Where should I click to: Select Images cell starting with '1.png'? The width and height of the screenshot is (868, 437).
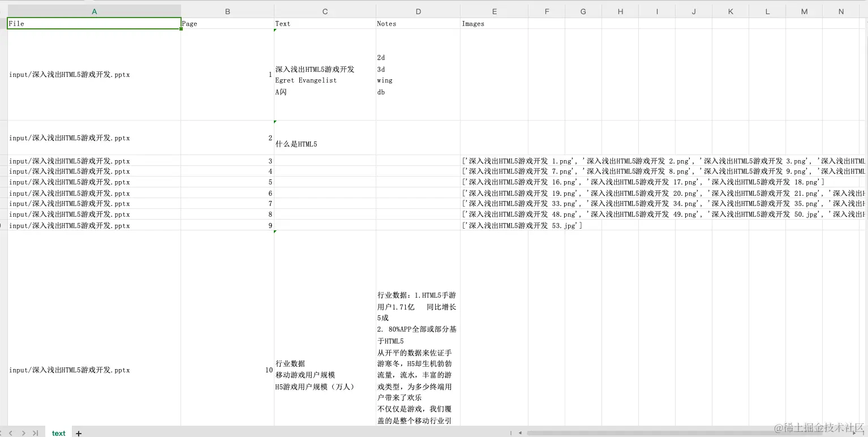[x=495, y=161]
